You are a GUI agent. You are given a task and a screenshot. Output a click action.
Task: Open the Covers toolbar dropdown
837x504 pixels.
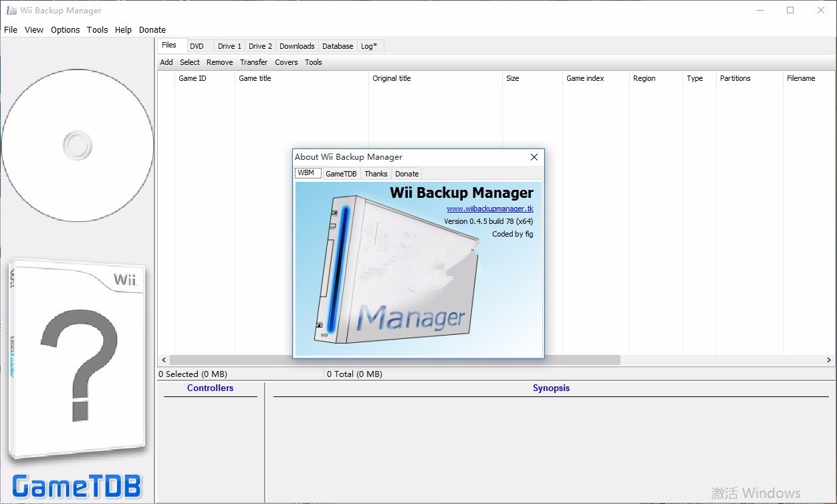click(x=286, y=62)
